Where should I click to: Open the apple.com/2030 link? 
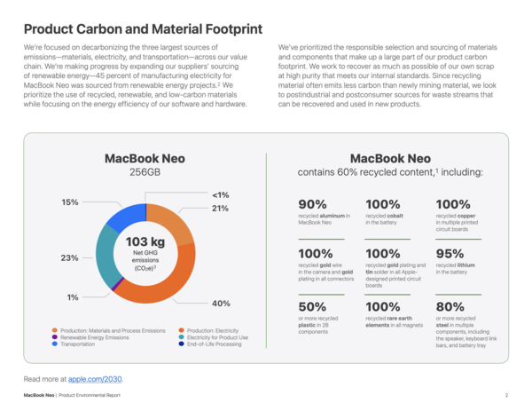pos(96,379)
